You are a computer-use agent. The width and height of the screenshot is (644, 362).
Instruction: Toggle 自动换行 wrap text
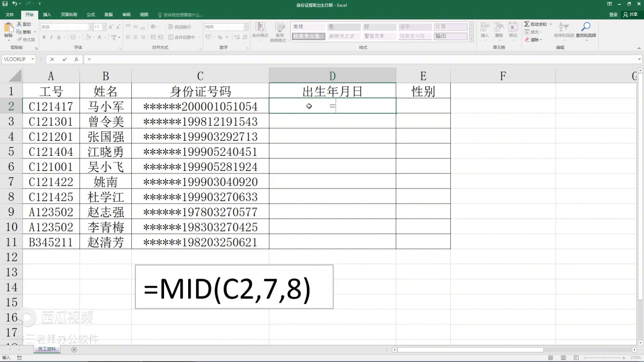(180, 27)
